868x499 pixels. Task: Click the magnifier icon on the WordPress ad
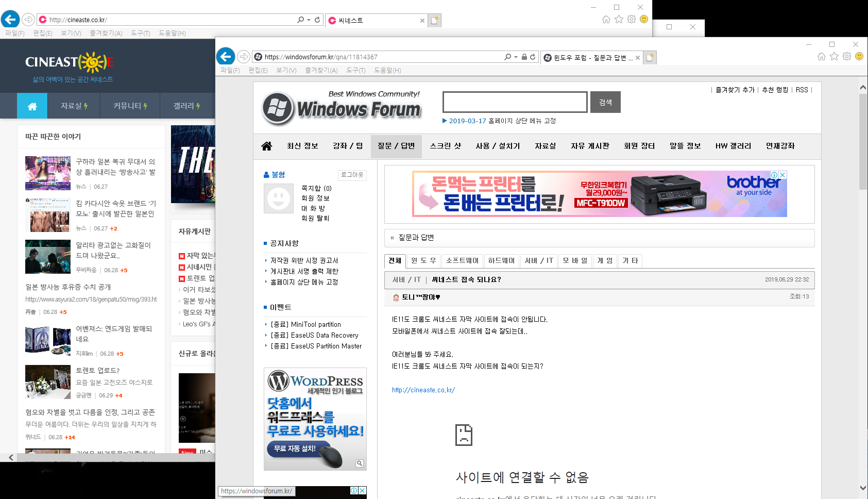click(360, 463)
